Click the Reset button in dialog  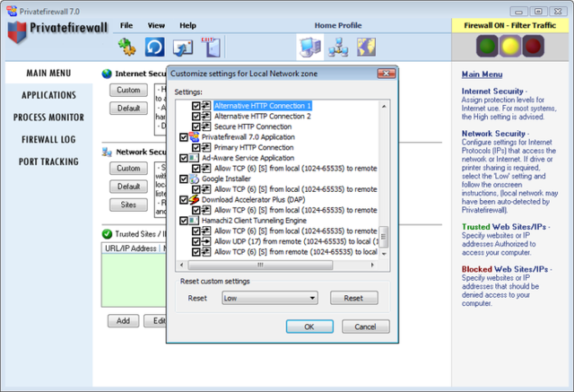point(353,298)
